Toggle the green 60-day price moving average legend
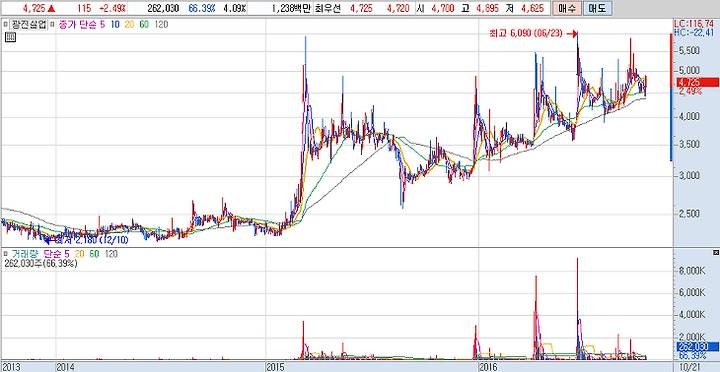Viewport: 720px width, 372px height. [144, 25]
